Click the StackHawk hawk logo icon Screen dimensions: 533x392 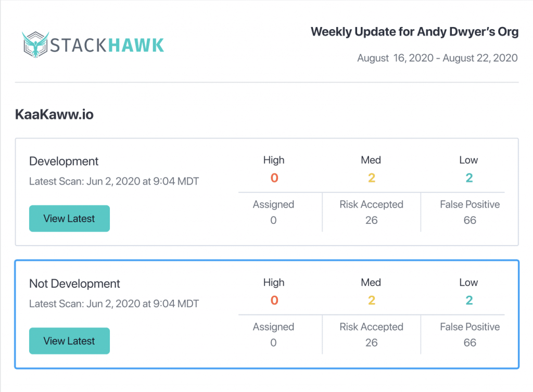35,45
